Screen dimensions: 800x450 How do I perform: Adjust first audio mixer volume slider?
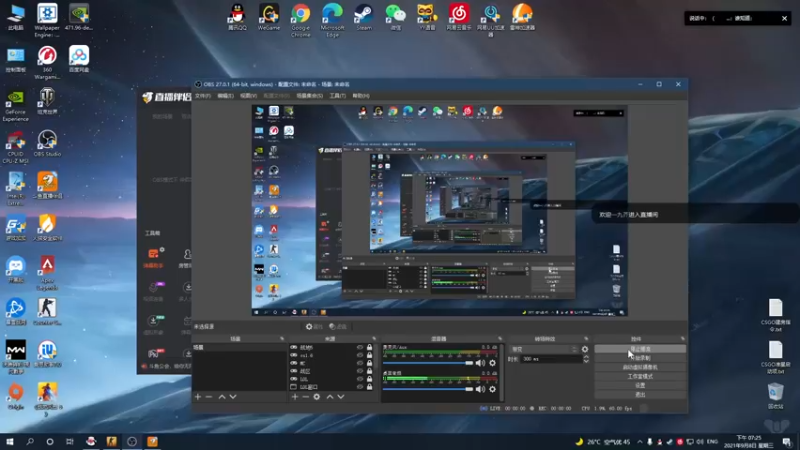(x=428, y=363)
